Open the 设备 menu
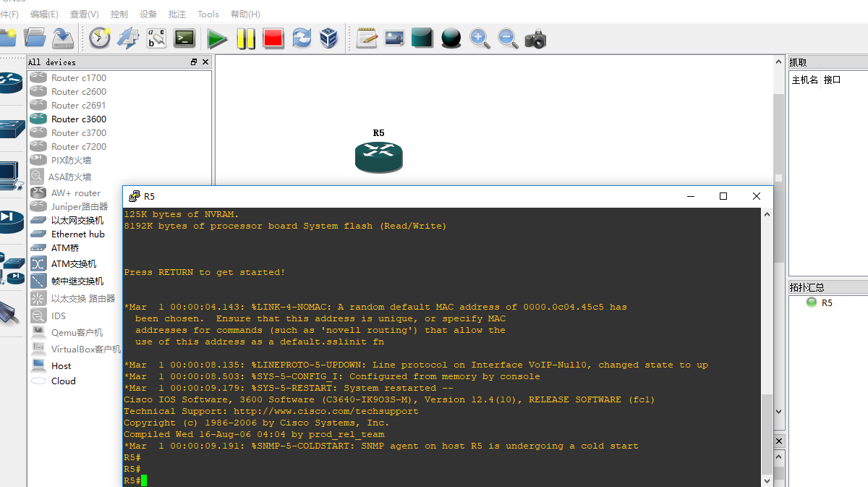Image resolution: width=868 pixels, height=487 pixels. click(x=148, y=14)
